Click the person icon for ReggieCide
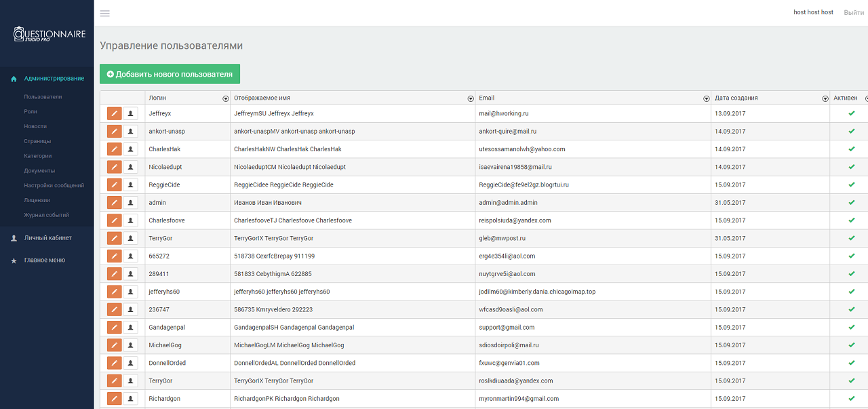Screen dimensions: 868x409 pyautogui.click(x=130, y=184)
